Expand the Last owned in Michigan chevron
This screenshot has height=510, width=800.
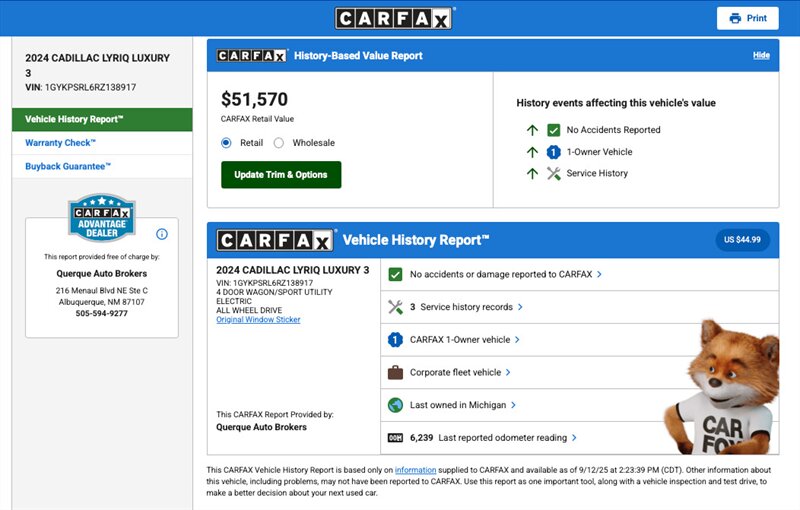(x=513, y=405)
